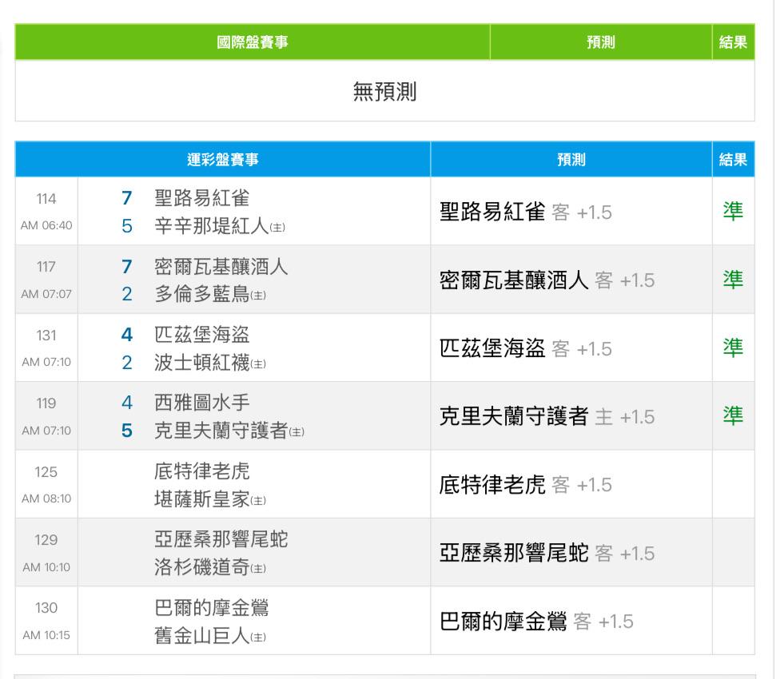Viewport: 784px width, 679px height.
Task: Click 聖路易紅雀 客 +1.5 prediction
Action: tap(526, 212)
